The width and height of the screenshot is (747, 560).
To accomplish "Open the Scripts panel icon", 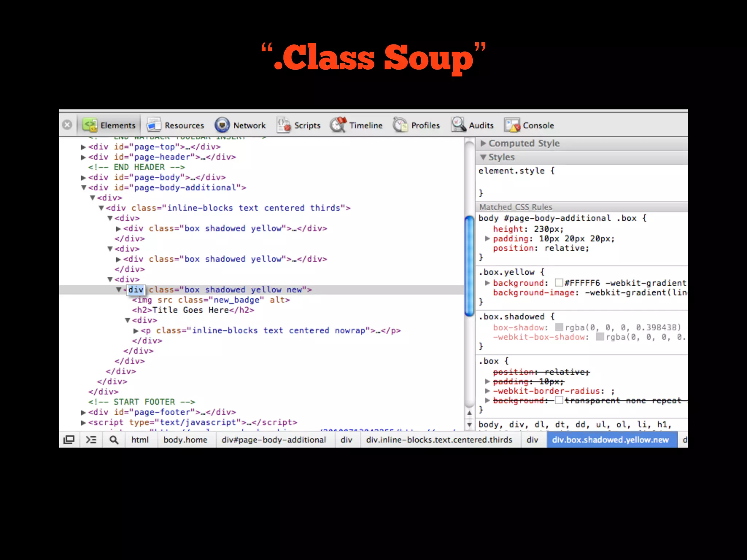I will coord(283,125).
